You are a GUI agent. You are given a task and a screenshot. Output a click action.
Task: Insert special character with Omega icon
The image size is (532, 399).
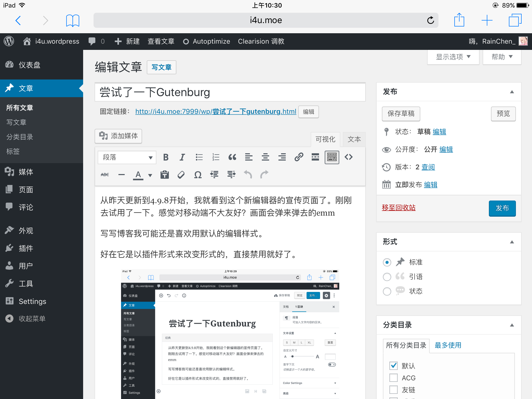(x=198, y=175)
